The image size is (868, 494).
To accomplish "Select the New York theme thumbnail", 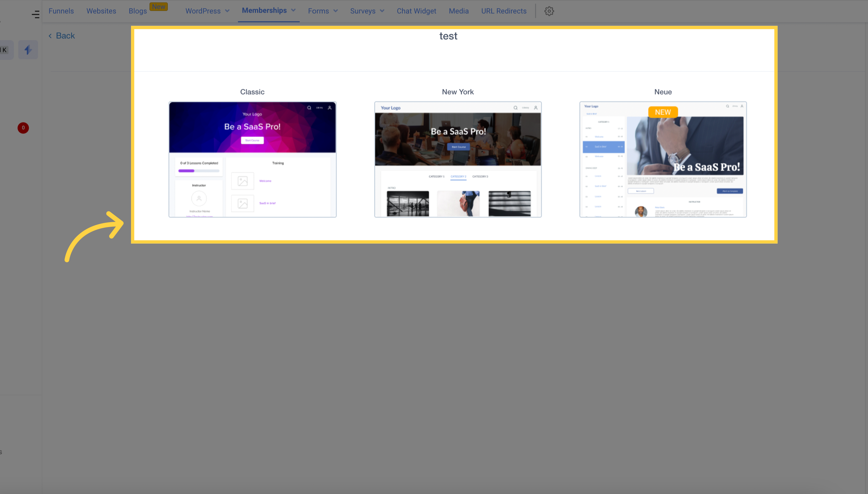I will click(458, 159).
